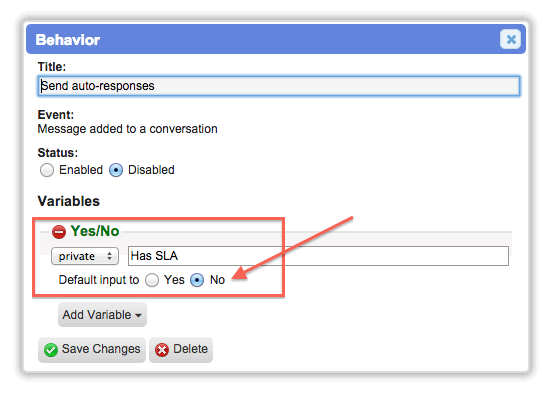Click the Save Changes button label
Image resolution: width=550 pixels, height=393 pixels.
101,349
